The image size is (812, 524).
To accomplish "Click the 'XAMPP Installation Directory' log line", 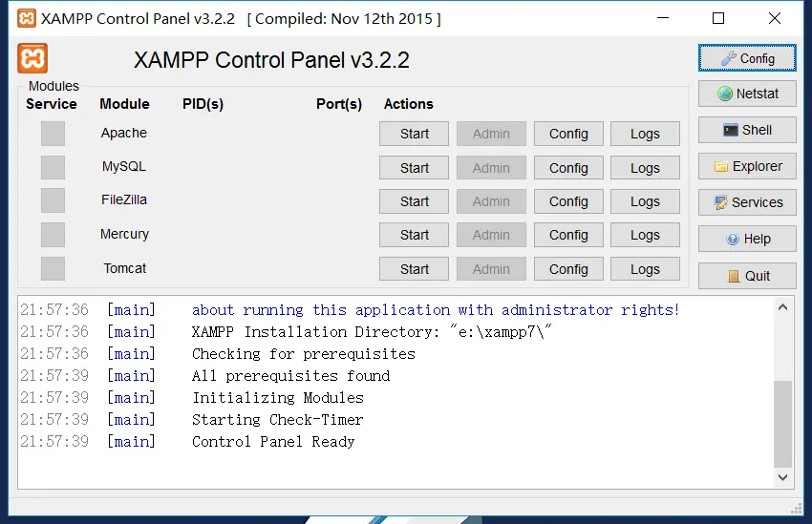I will pos(372,331).
